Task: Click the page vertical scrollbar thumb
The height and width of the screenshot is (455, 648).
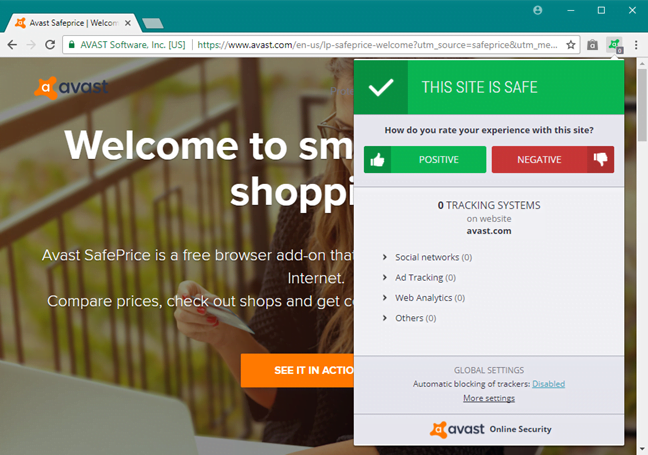Action: (642, 105)
